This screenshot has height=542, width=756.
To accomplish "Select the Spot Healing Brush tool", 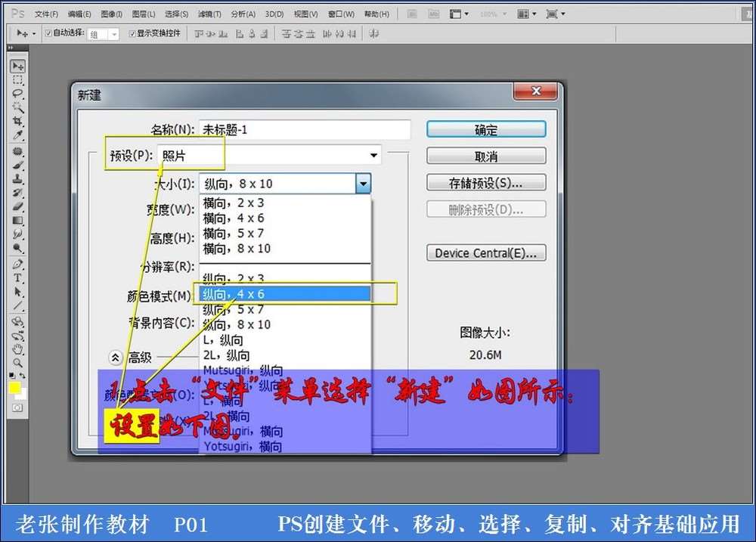I will [x=18, y=151].
